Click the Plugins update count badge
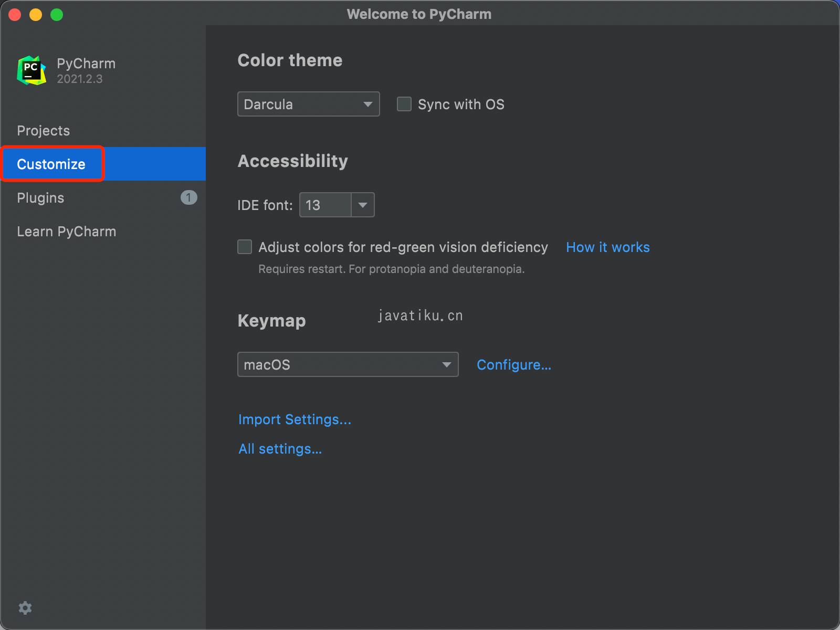 tap(189, 197)
